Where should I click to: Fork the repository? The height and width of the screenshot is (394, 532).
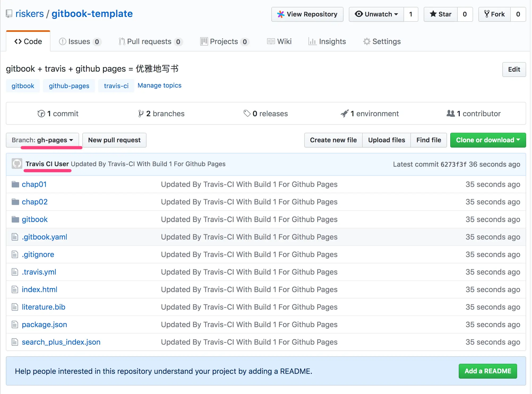tap(494, 14)
